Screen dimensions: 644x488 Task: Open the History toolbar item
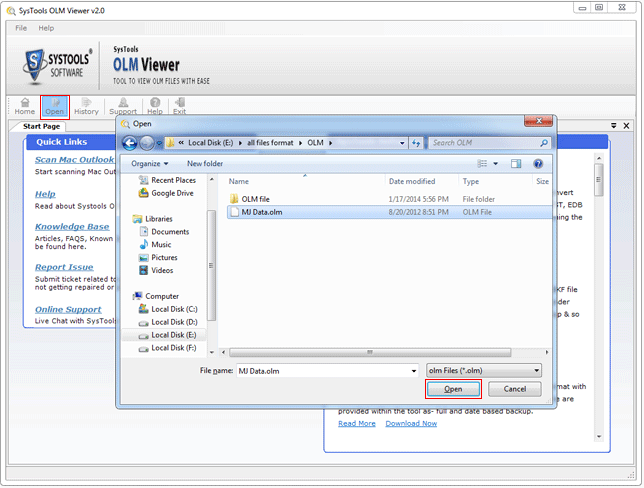(86, 106)
